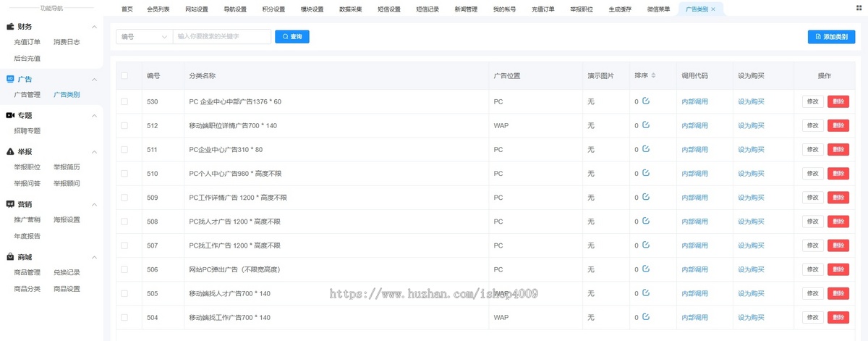Click 内部调用 link for row 511
Screen dimensions: 868x341
(694, 150)
